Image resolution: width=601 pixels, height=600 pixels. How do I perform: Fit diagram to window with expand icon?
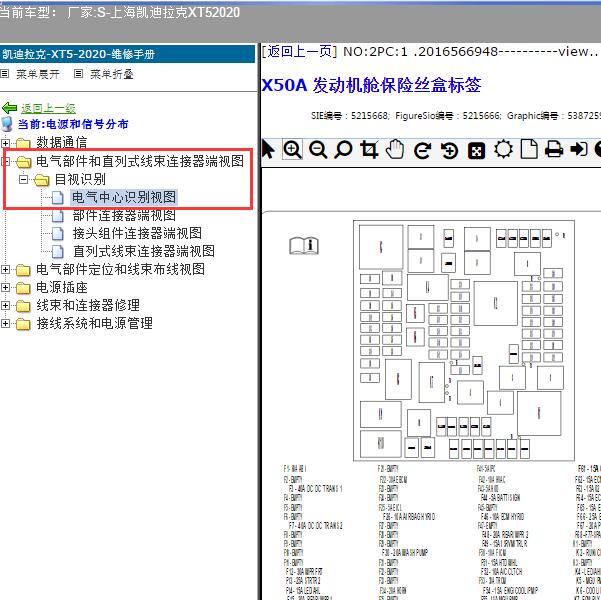(476, 150)
